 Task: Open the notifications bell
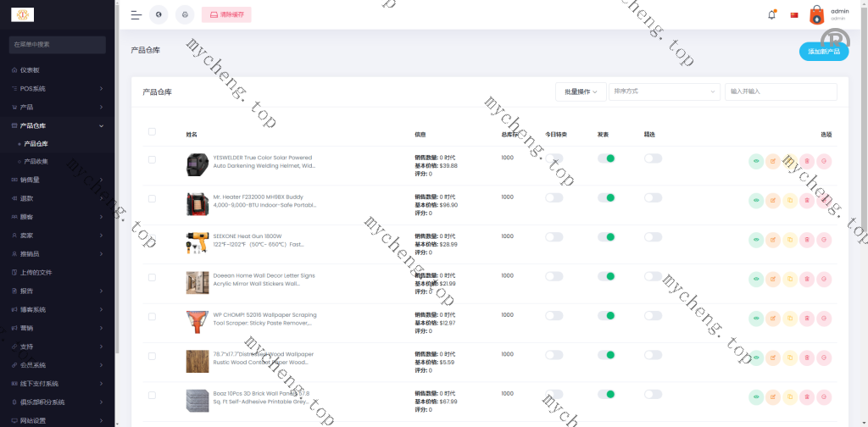click(771, 14)
